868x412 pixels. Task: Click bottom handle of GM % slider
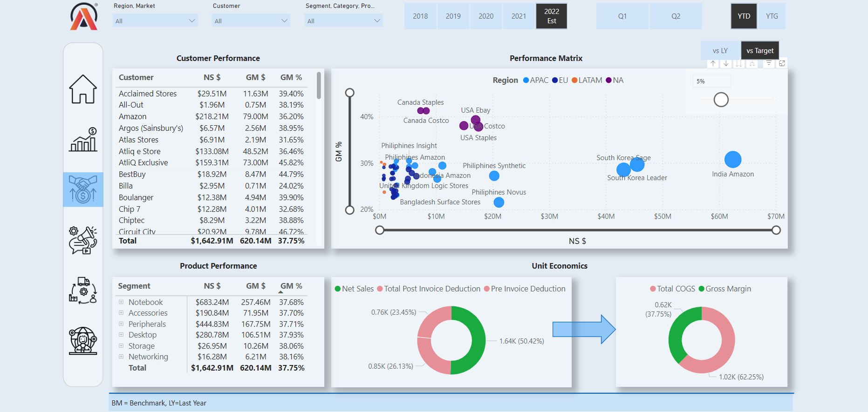coord(349,210)
